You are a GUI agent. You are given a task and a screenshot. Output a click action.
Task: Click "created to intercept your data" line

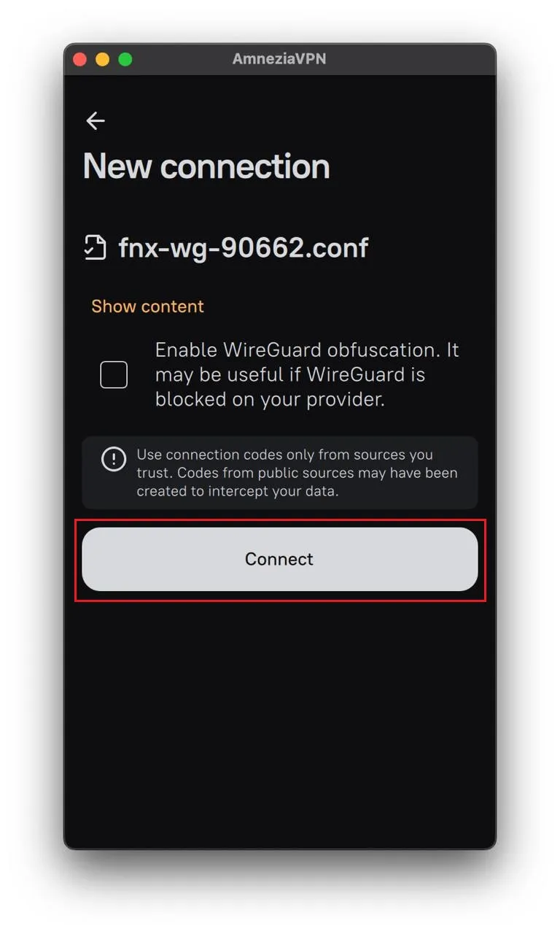tap(238, 491)
